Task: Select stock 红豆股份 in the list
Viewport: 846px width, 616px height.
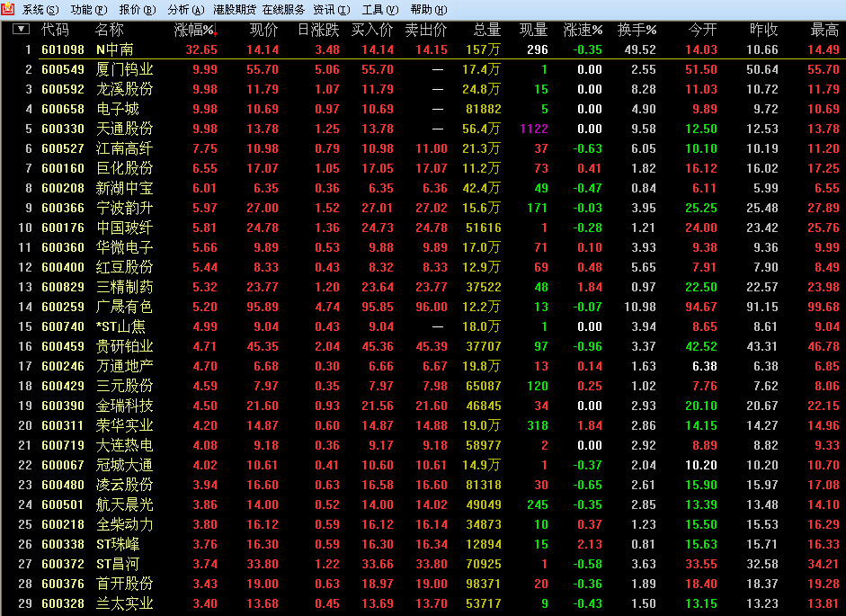Action: pos(125,267)
